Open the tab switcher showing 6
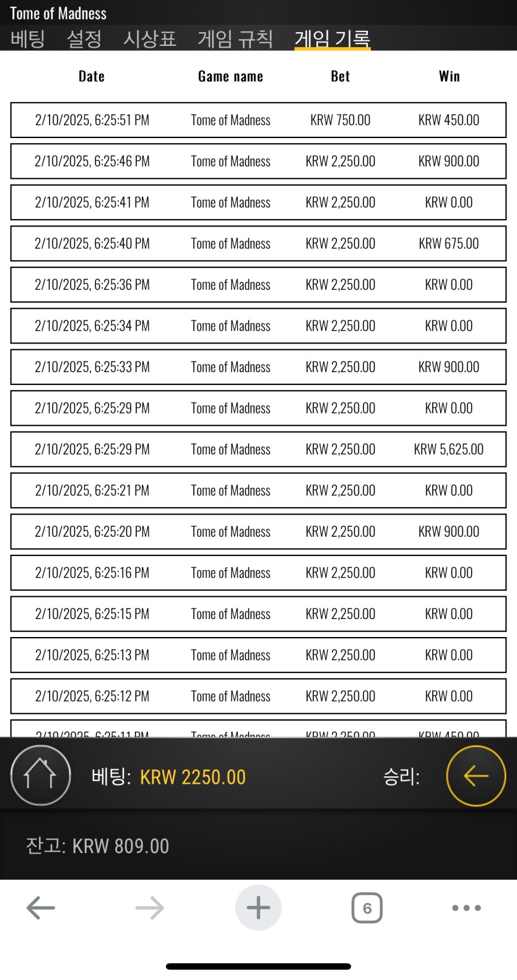The image size is (517, 980). click(x=367, y=908)
